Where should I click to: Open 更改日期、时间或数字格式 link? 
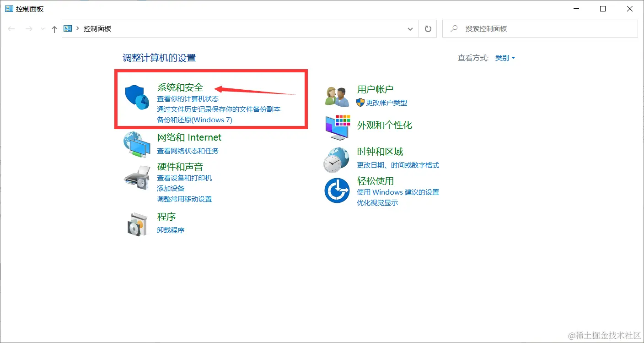click(x=397, y=165)
